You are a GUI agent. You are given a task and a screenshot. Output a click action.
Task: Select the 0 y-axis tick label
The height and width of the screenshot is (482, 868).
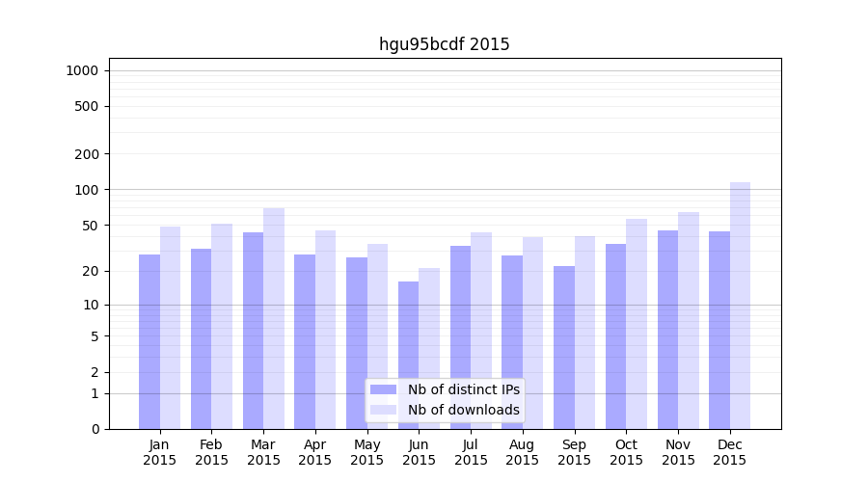click(x=95, y=429)
